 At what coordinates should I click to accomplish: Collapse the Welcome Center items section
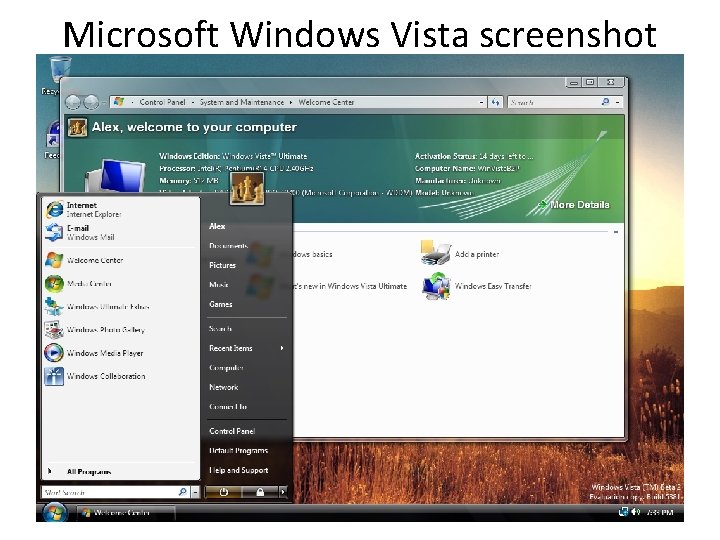point(616,232)
